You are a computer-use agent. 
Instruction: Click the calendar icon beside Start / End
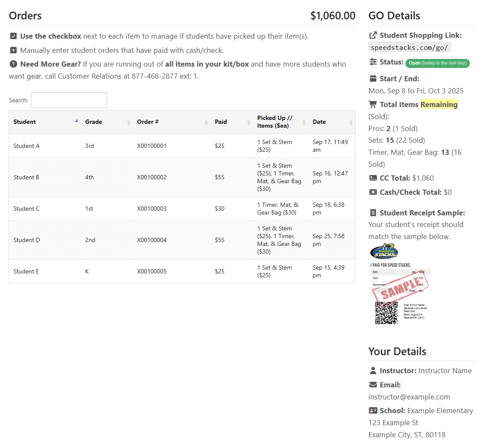(x=373, y=79)
